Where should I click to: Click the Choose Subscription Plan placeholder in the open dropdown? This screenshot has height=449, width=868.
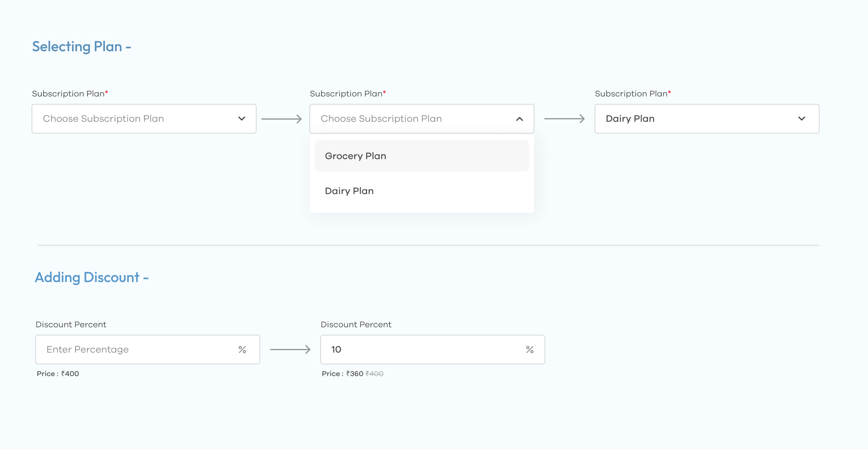[x=381, y=118]
